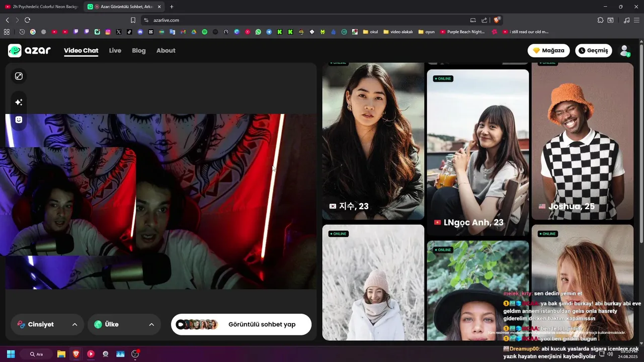
Task: Open the 'i still read our old m...' bookmark
Action: (x=525, y=32)
